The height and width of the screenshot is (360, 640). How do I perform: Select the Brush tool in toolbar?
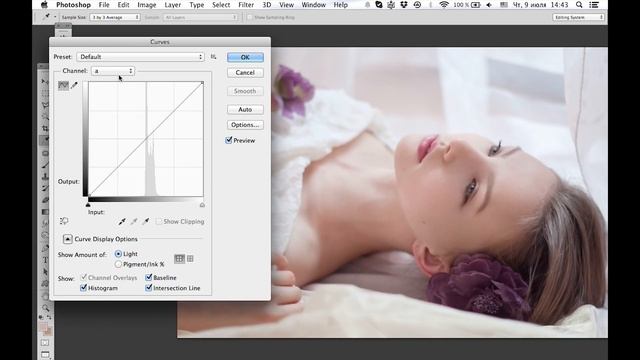(45, 165)
